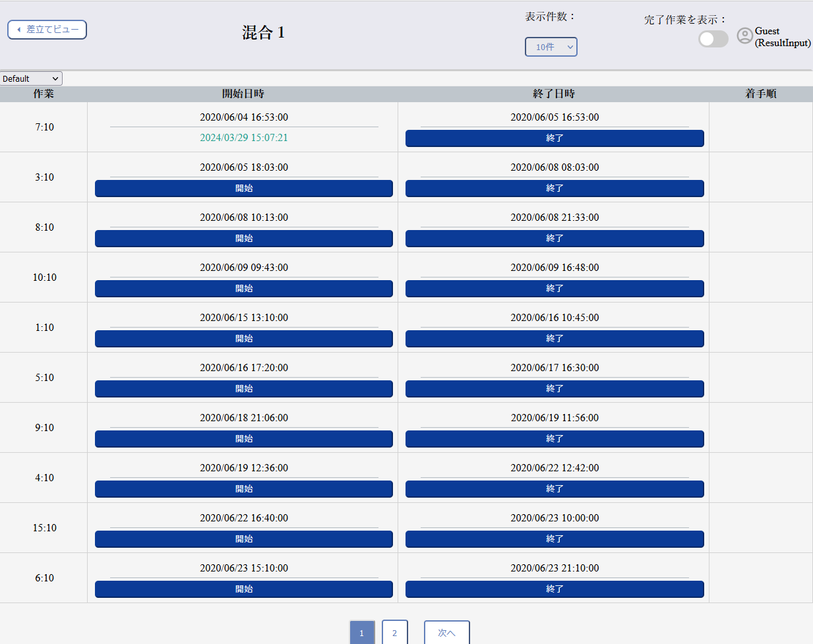Open the 表示件数 dropdown showing 10件
This screenshot has width=813, height=644.
[x=551, y=46]
